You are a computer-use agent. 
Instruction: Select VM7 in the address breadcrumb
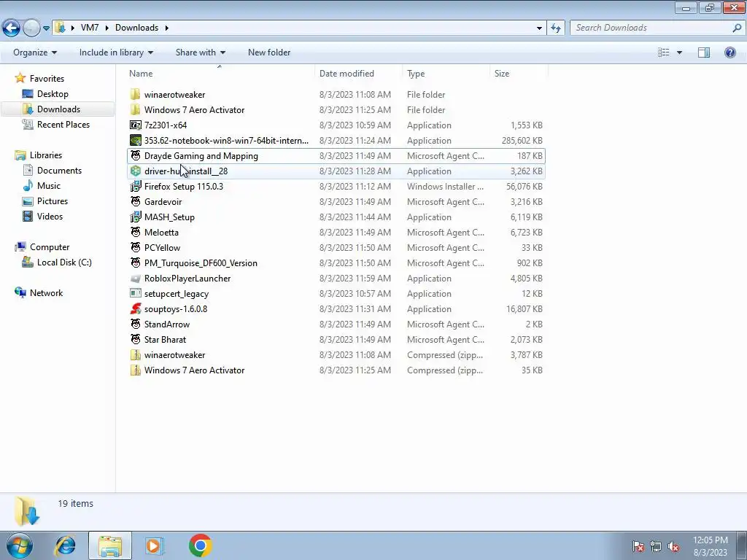coord(90,28)
